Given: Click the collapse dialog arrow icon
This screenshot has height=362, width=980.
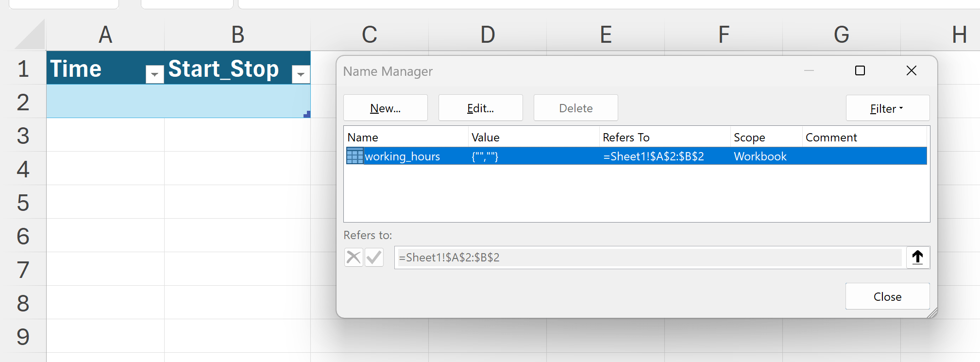Looking at the screenshot, I should (917, 257).
